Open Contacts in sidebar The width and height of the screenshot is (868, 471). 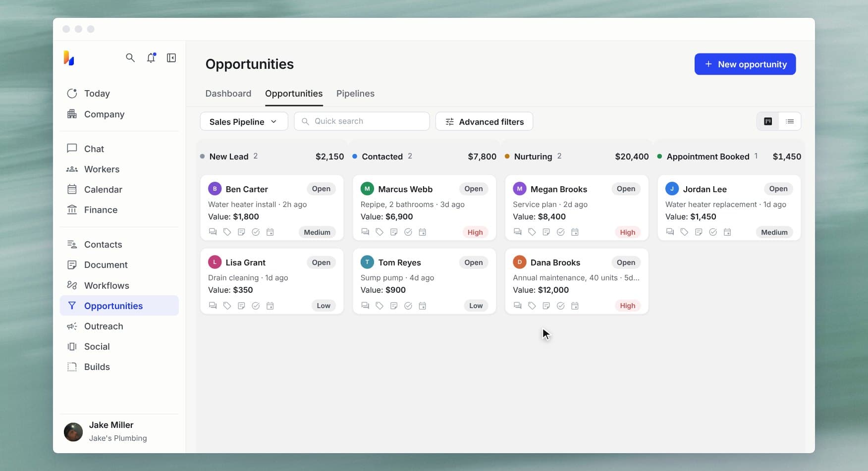click(x=119, y=244)
